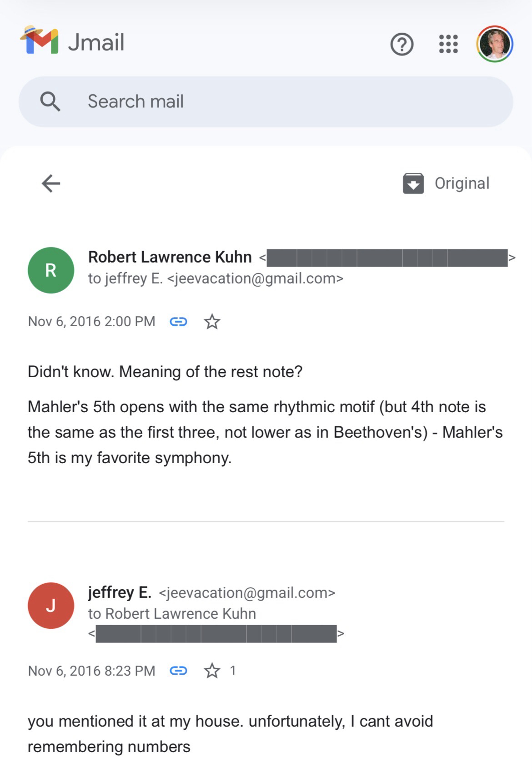Click the Nov 6, 2016 8:23 PM timestamp
The image size is (532, 784).
coord(91,671)
